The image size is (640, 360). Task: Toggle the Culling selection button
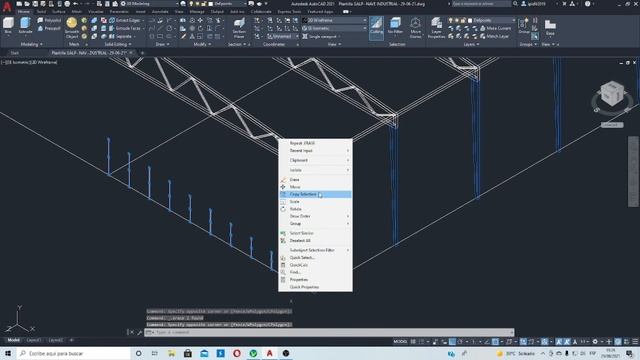376,27
